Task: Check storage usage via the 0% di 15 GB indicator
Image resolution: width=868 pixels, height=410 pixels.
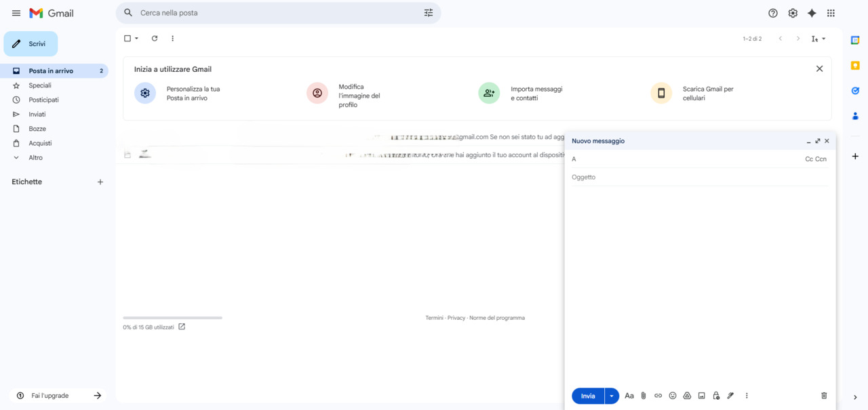Action: [x=148, y=327]
